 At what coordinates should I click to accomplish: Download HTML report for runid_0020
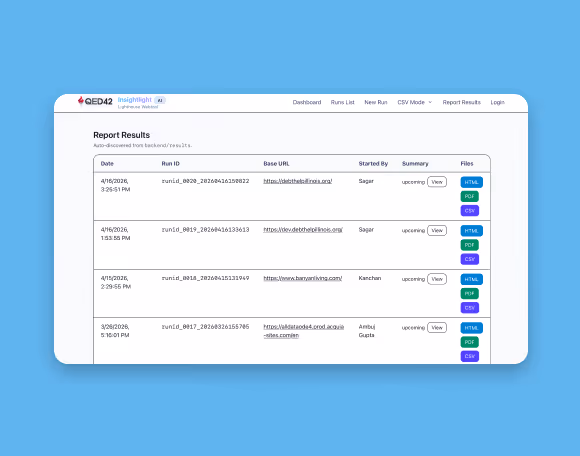(x=471, y=182)
